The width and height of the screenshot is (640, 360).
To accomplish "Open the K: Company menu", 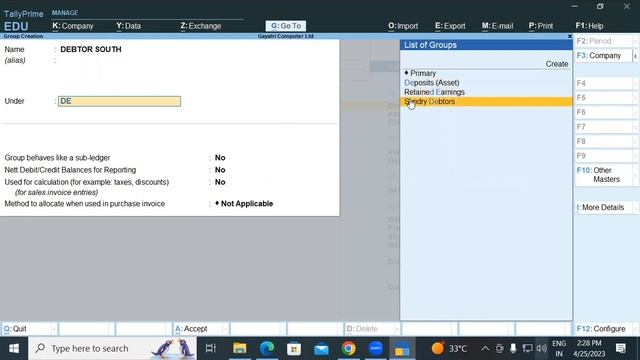I will [x=73, y=26].
